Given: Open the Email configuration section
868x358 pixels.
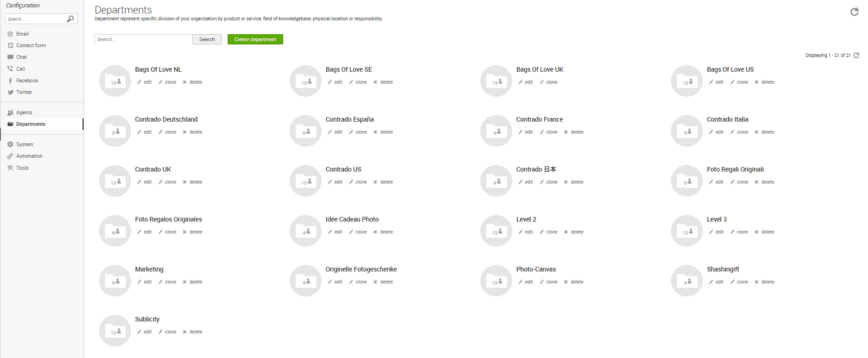Looking at the screenshot, I should coord(22,34).
